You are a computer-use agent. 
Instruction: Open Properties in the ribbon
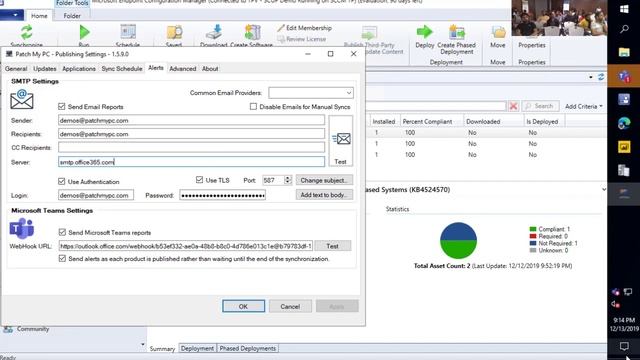(x=532, y=45)
